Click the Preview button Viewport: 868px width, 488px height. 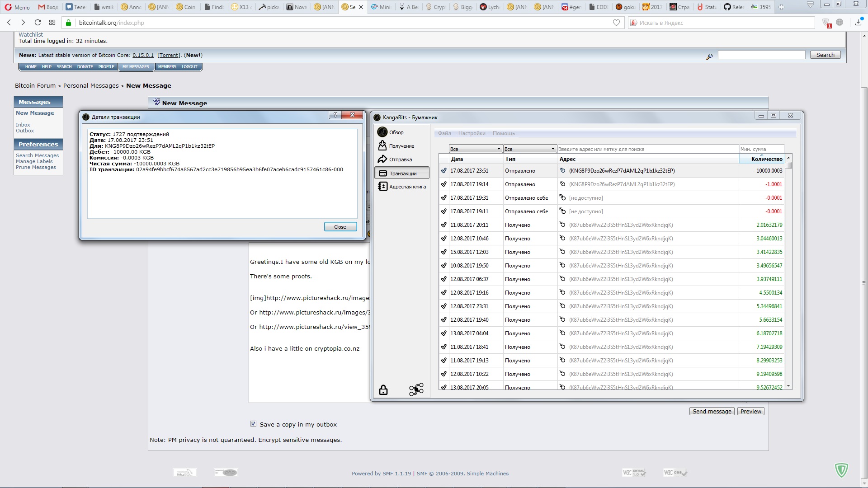pos(751,411)
